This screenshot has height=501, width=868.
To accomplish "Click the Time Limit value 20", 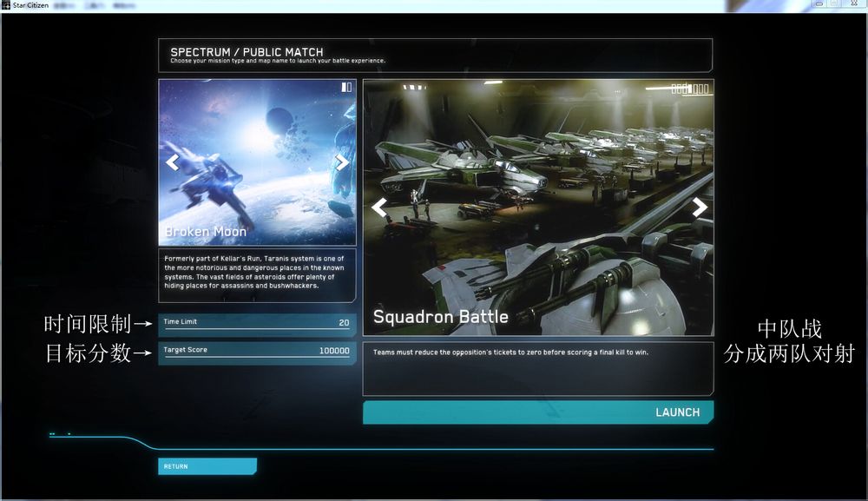I will pyautogui.click(x=344, y=322).
